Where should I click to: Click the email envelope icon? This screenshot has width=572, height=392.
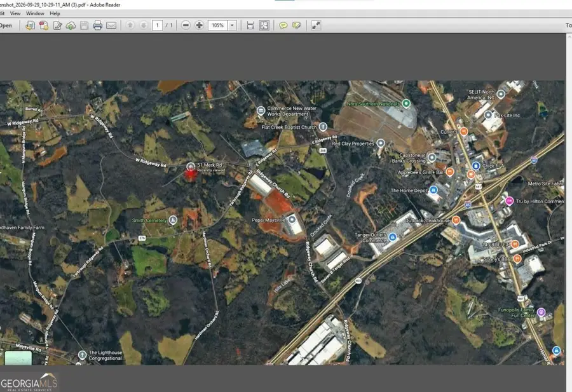(x=111, y=25)
